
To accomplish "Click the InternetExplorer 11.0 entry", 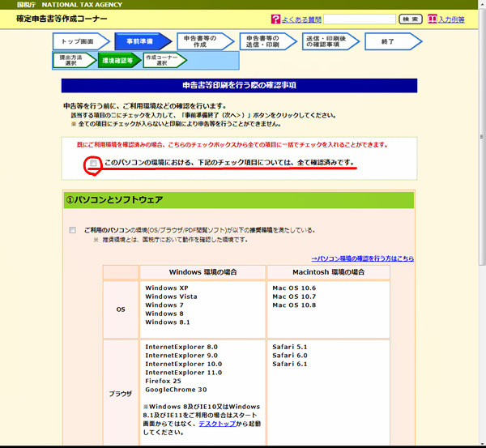I will click(x=184, y=373).
